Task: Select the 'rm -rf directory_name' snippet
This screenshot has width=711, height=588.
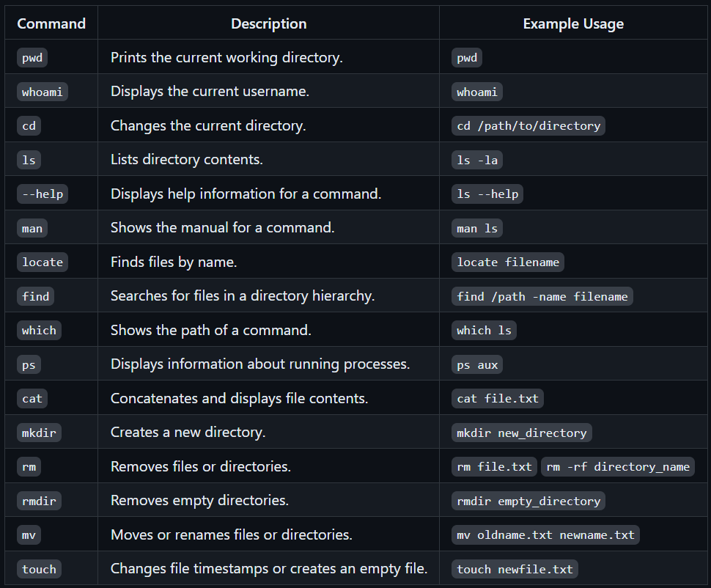Action: point(618,467)
